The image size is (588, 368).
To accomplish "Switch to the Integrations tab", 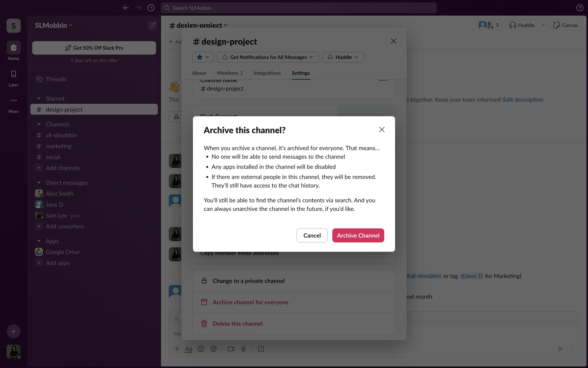I will coord(267,73).
